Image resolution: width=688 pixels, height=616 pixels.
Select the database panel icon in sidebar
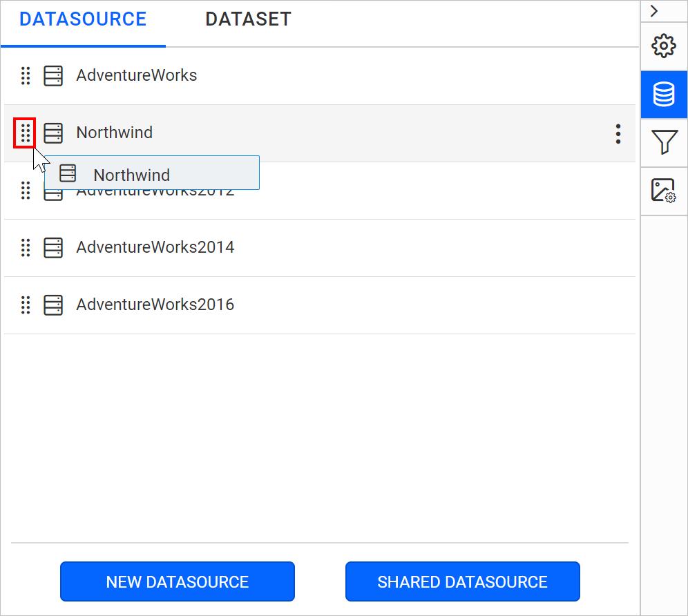point(663,95)
